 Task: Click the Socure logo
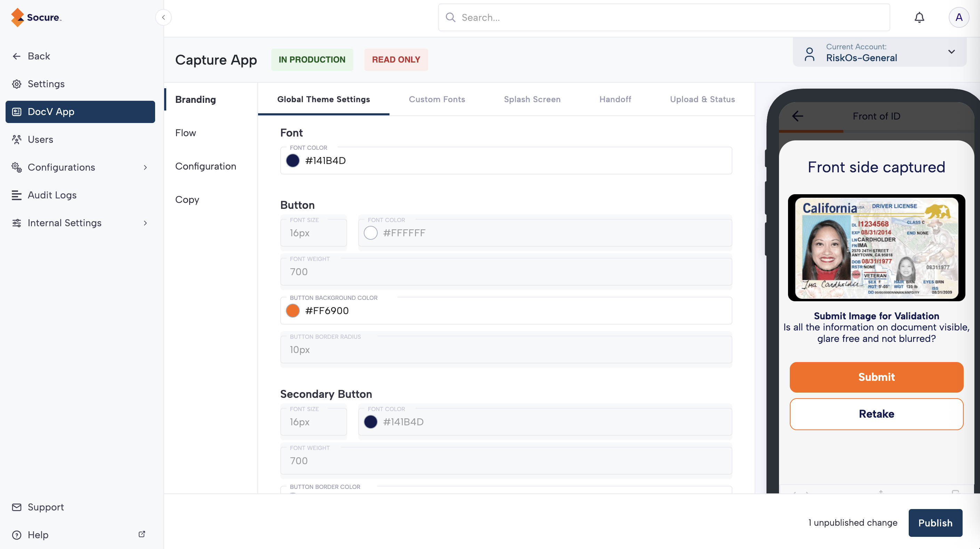click(x=37, y=17)
